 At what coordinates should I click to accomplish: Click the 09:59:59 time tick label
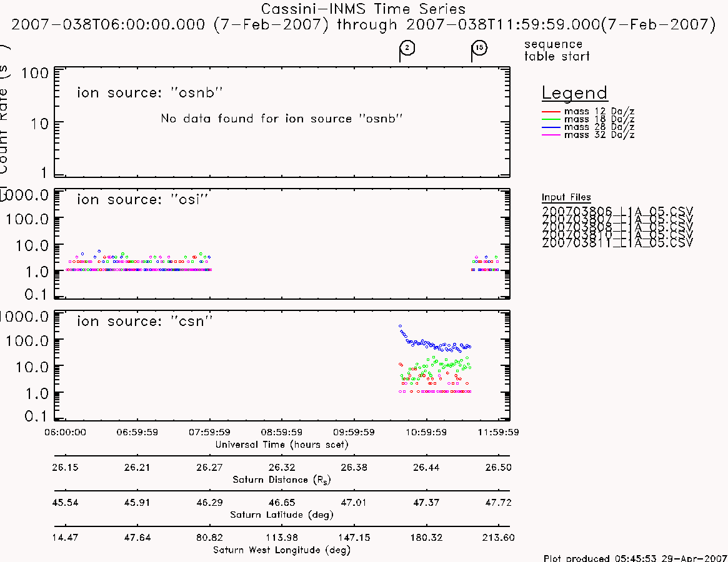354,432
